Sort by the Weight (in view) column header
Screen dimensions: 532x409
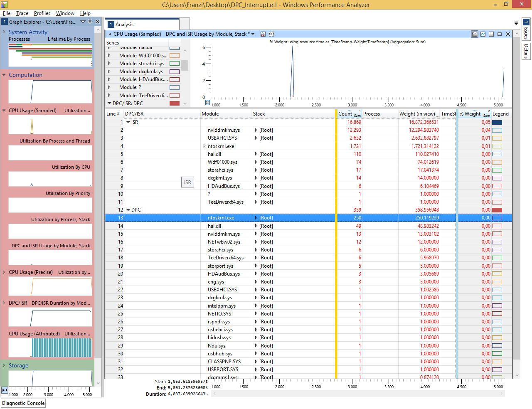click(419, 114)
